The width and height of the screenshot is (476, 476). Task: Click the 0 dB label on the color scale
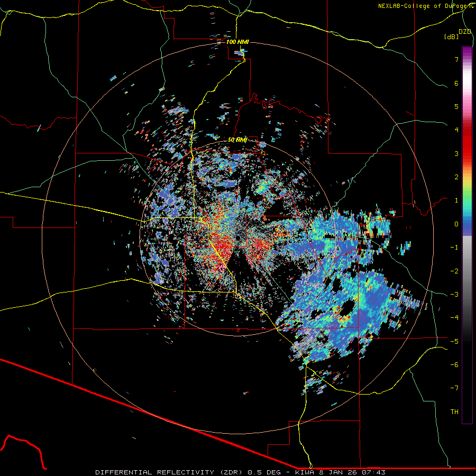click(456, 224)
